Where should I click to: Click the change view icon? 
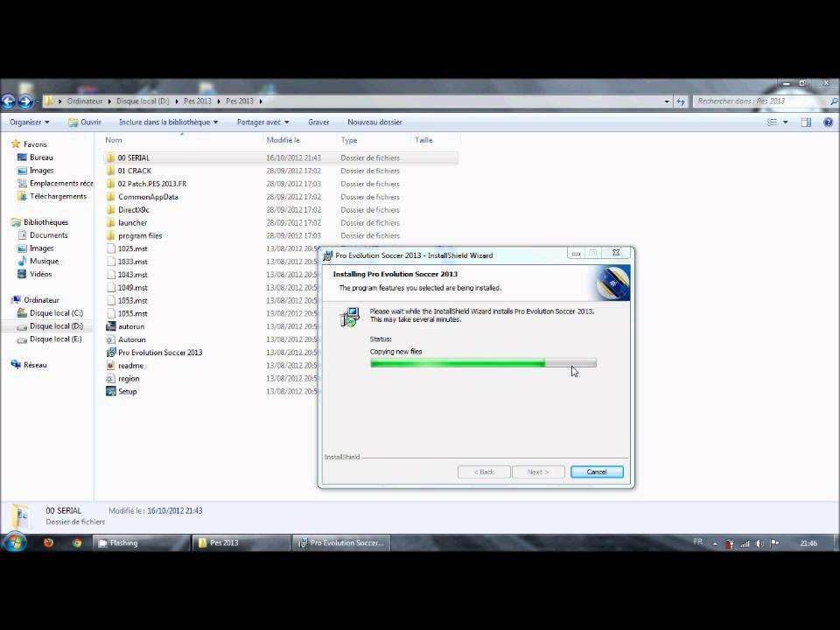(773, 122)
